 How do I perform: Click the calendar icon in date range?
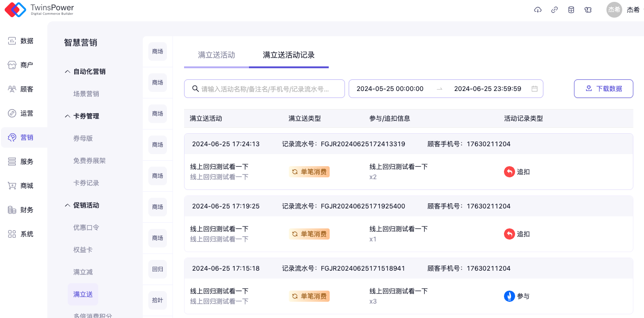click(535, 89)
